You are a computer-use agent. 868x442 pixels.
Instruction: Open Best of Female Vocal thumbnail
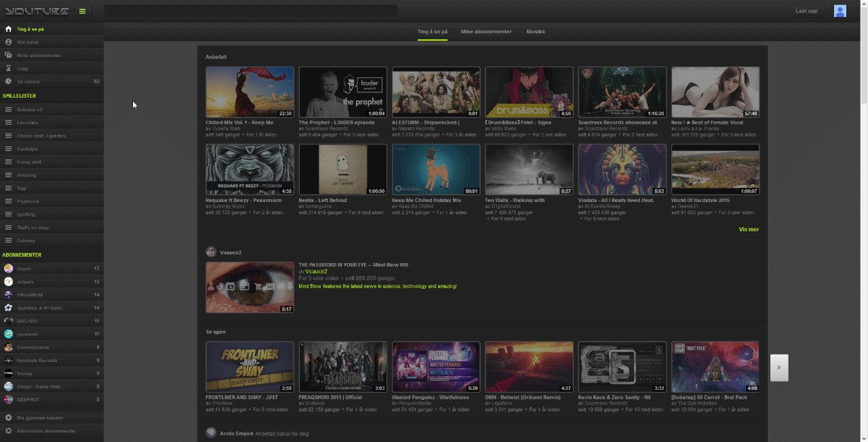tap(715, 92)
